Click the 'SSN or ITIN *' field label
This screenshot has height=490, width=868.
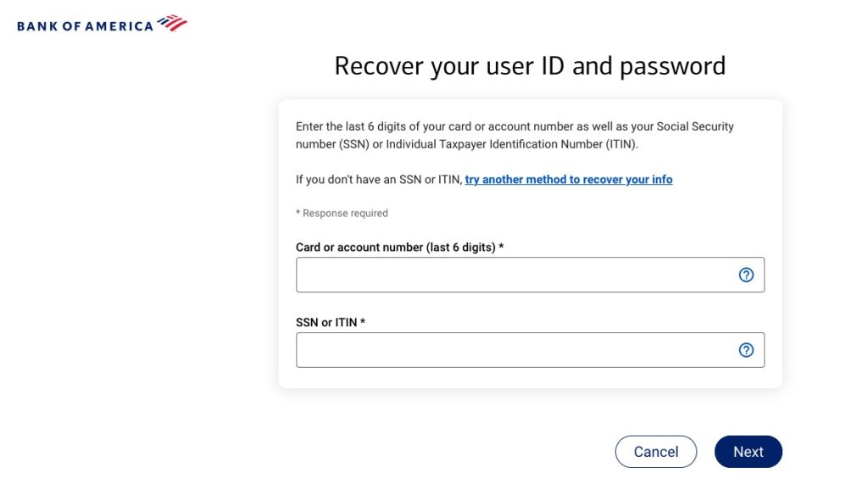pos(327,322)
